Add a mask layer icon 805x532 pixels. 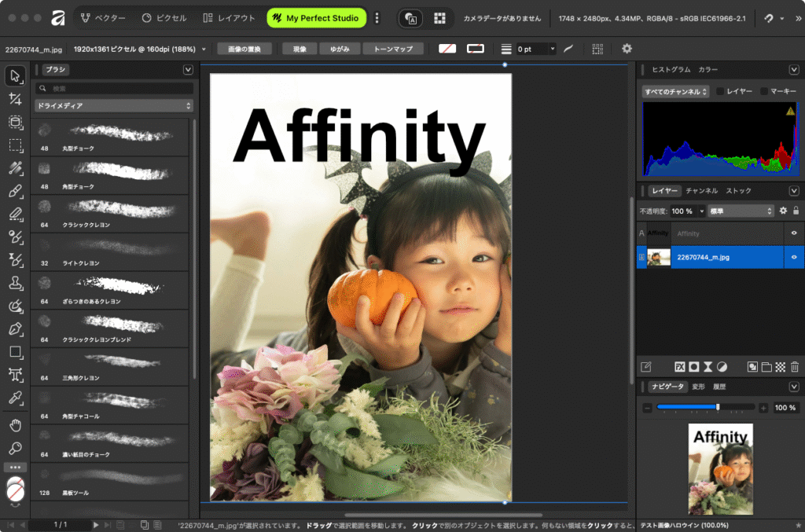pyautogui.click(x=694, y=366)
